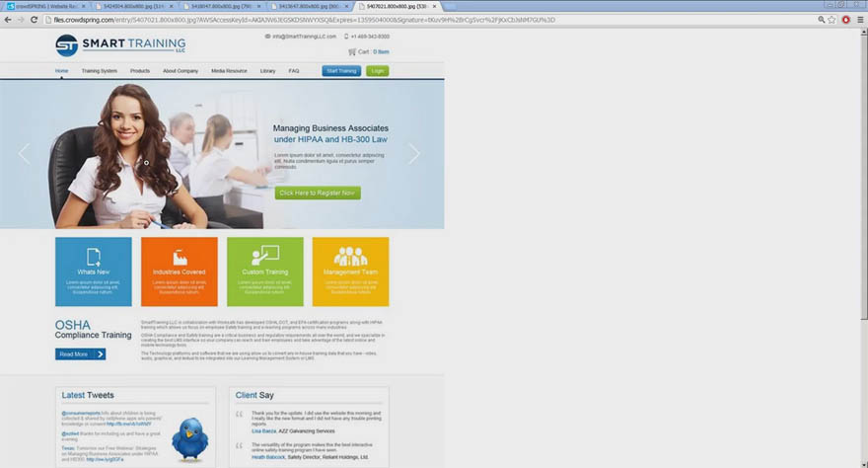Click the scrollbar up arrow

click(x=864, y=33)
